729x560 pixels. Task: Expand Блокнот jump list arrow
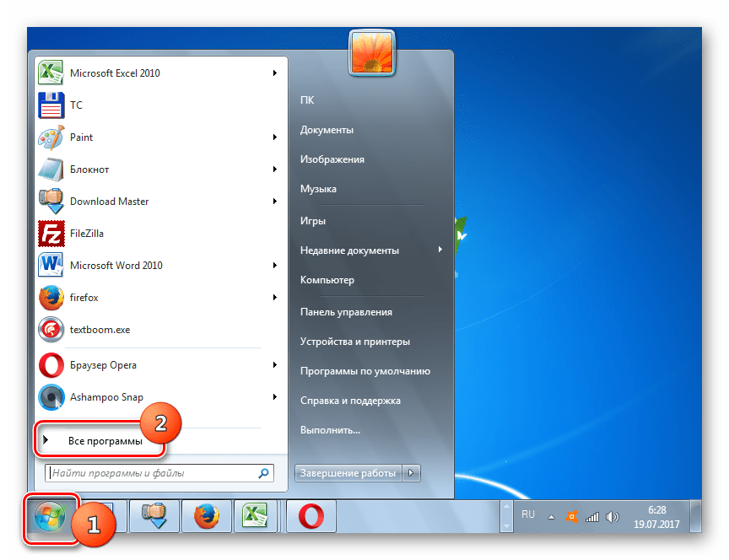275,170
